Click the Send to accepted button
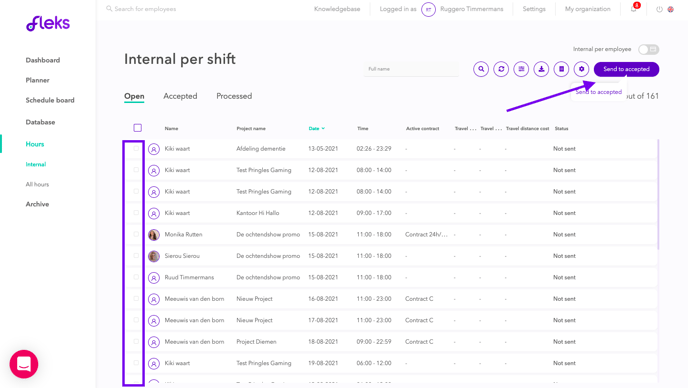Screen dimensions: 688x388 [x=626, y=69]
